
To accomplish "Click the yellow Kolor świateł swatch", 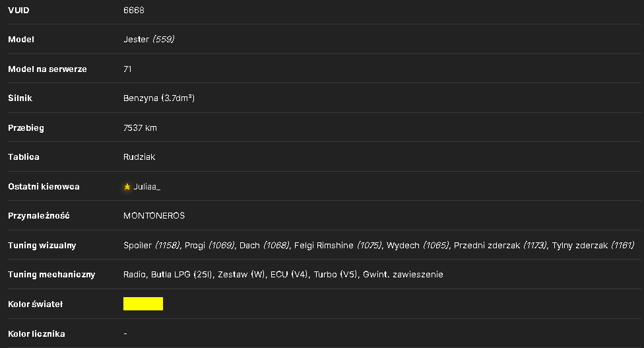I will [143, 304].
